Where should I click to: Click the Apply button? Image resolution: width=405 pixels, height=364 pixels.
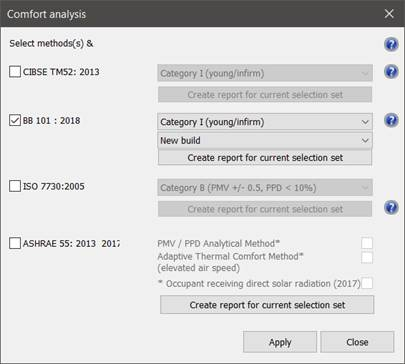(280, 342)
